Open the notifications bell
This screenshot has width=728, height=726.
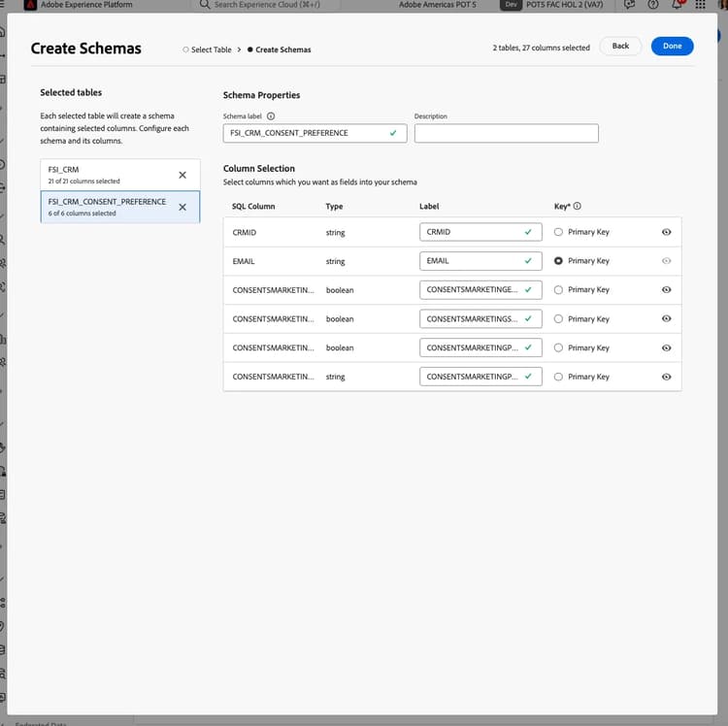click(677, 5)
